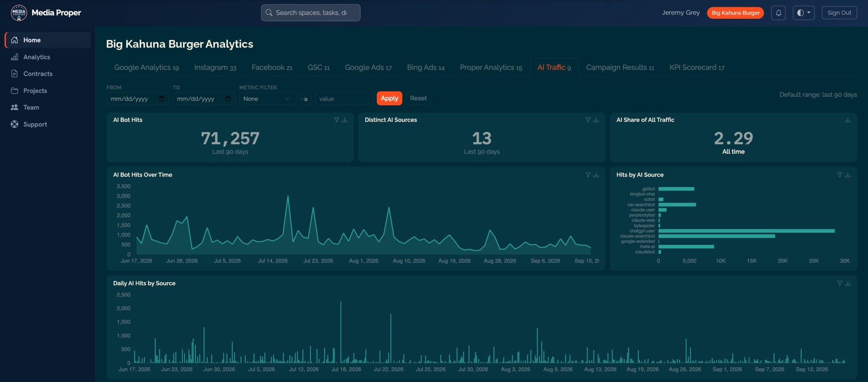This screenshot has height=382, width=868.
Task: Open Contracts in the sidebar
Action: coord(48,74)
